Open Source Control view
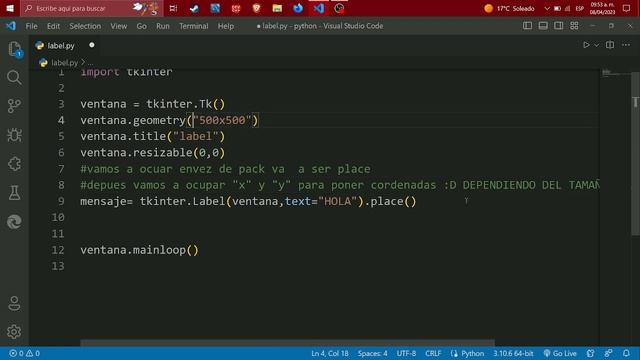Screen dimensions: 640x360 (x=14, y=106)
